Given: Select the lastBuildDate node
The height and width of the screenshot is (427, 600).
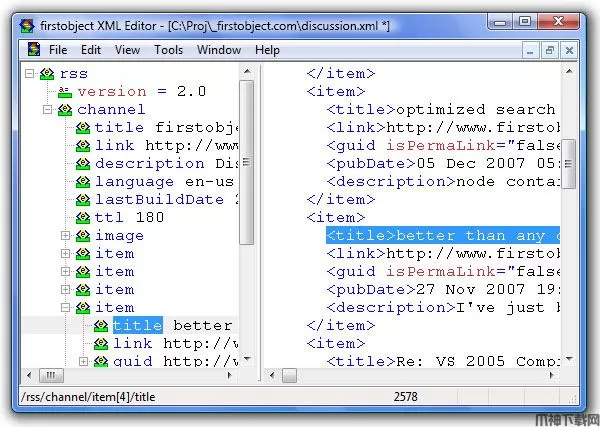Looking at the screenshot, I should pyautogui.click(x=166, y=200).
